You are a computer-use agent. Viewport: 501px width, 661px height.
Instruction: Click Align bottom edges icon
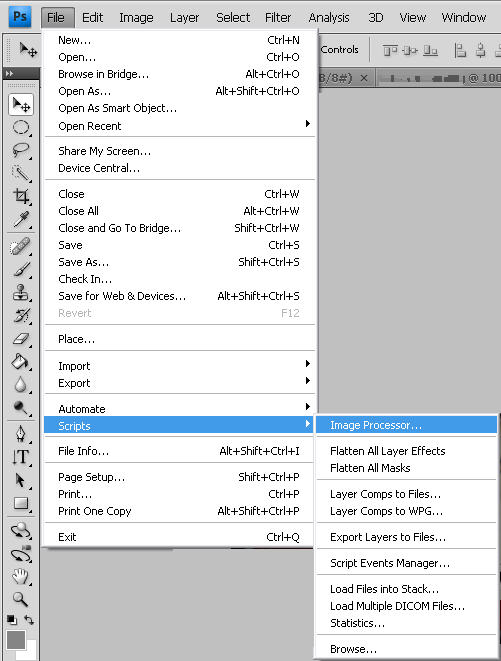[x=430, y=51]
